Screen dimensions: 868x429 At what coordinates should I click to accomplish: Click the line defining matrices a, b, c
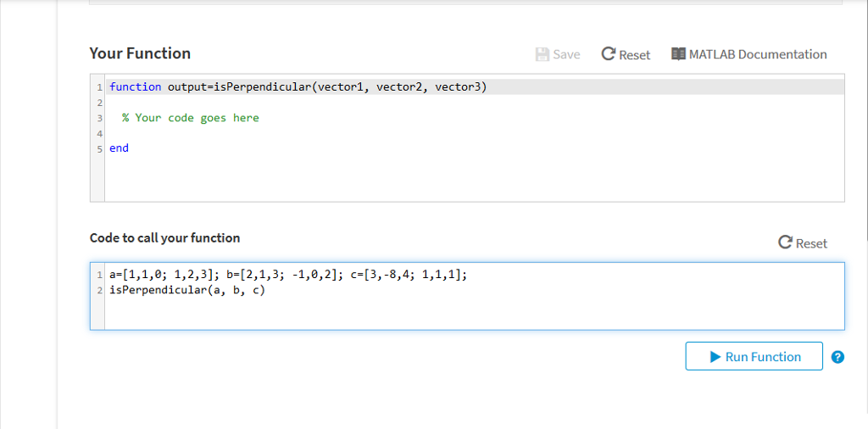[288, 275]
